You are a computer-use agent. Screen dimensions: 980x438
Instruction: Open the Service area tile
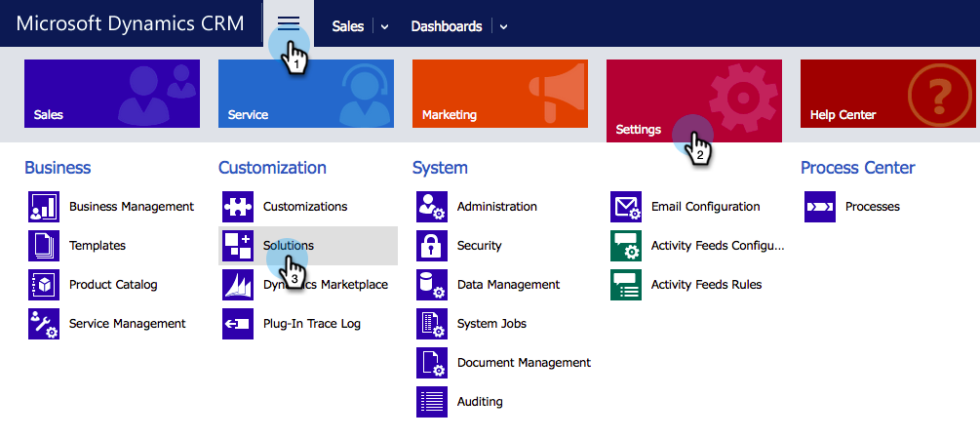[306, 94]
